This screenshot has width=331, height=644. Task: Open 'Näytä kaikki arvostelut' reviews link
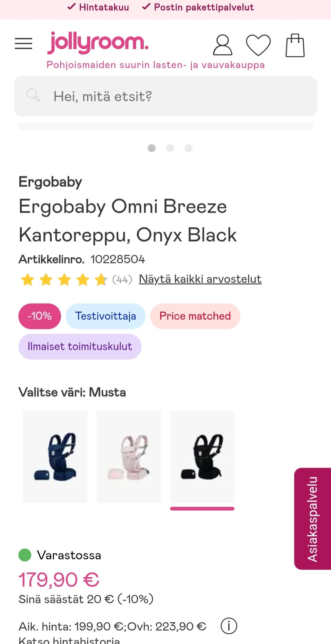[x=200, y=279]
